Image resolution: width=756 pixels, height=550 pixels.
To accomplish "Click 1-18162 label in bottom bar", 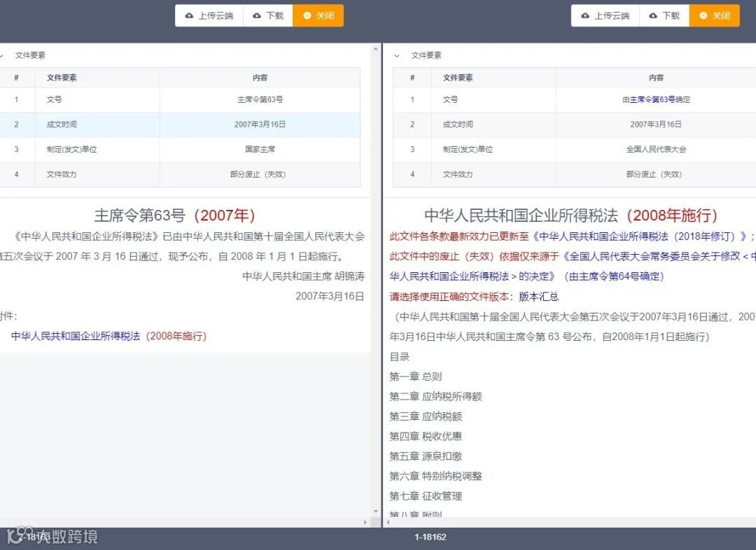I will point(430,537).
